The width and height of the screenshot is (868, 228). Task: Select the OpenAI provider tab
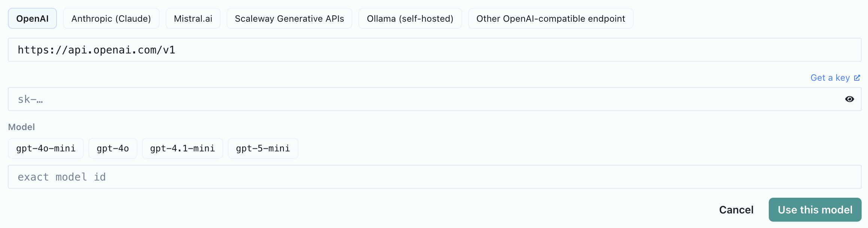click(32, 18)
